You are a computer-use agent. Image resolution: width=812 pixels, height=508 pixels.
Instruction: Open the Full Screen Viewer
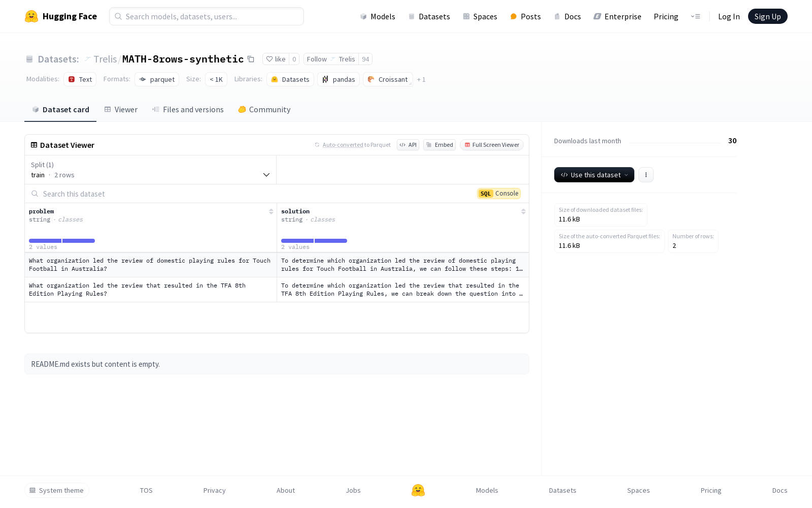point(492,145)
